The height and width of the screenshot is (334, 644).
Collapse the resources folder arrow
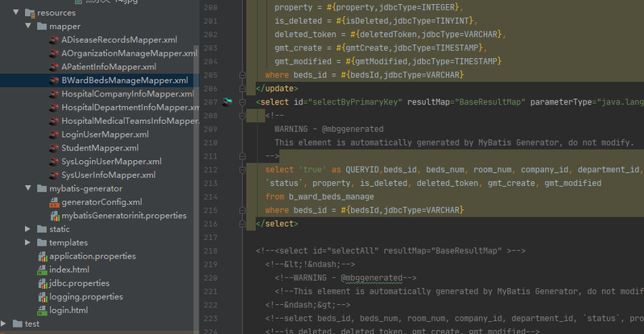(x=15, y=12)
